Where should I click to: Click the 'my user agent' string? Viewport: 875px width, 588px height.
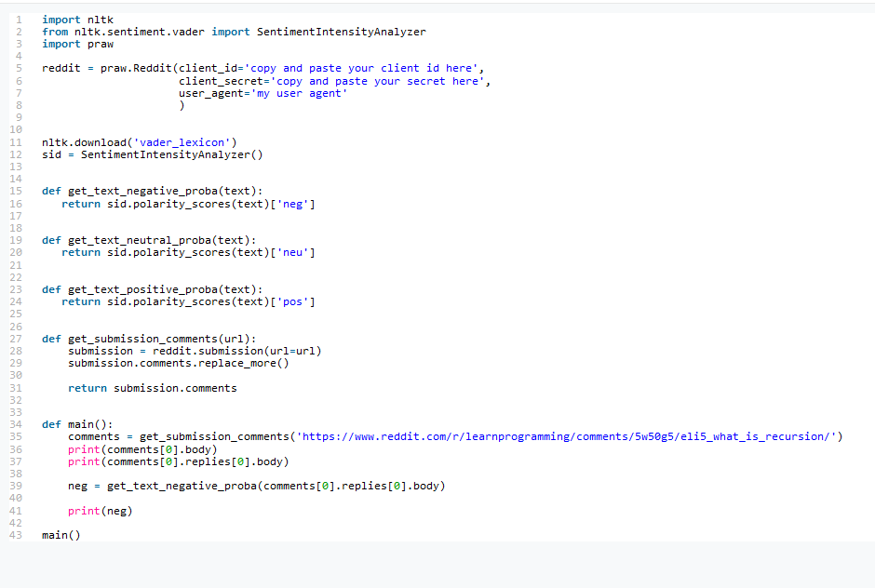point(299,93)
